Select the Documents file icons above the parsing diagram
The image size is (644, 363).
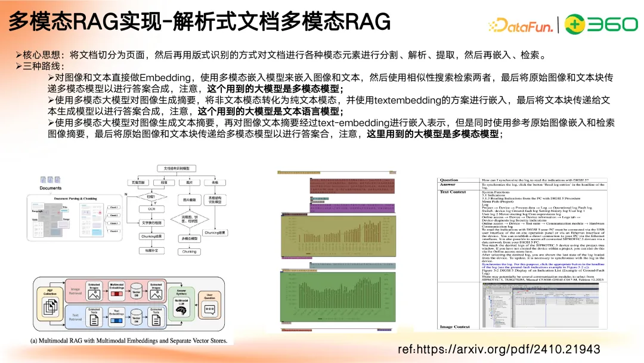(x=51, y=180)
